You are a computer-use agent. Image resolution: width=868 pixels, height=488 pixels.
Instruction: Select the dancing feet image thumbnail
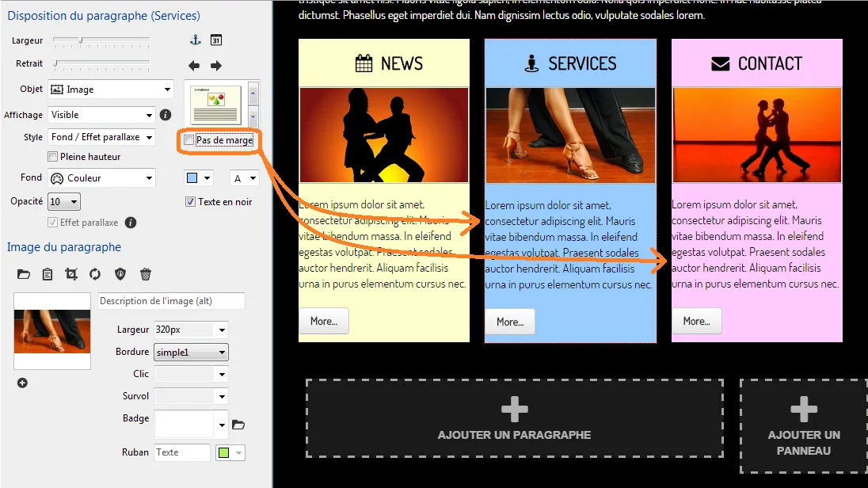click(52, 331)
